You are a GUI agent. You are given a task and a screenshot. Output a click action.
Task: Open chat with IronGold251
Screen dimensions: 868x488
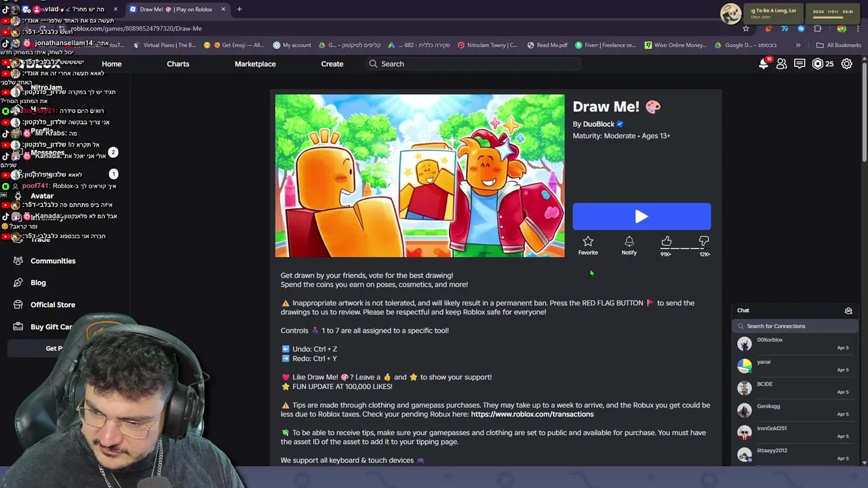coord(793,432)
